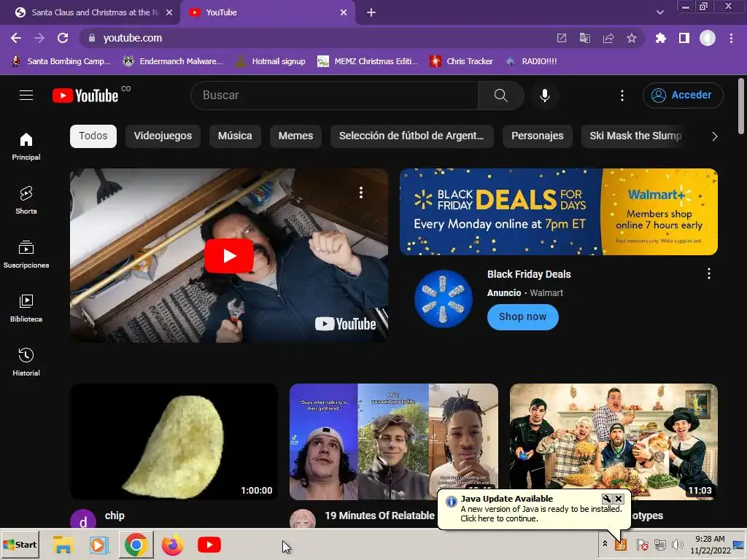Image resolution: width=747 pixels, height=560 pixels.
Task: Click the open-in-app icon in address bar
Action: click(x=562, y=38)
